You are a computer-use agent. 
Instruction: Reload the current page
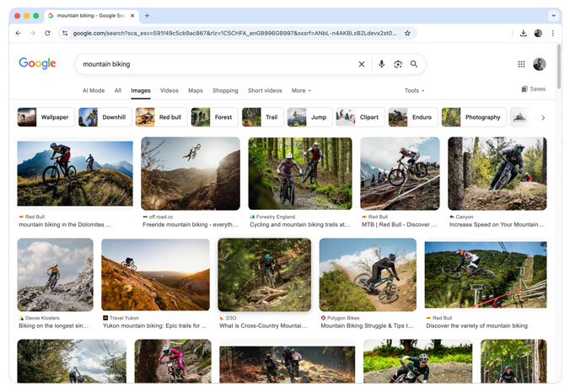point(47,33)
